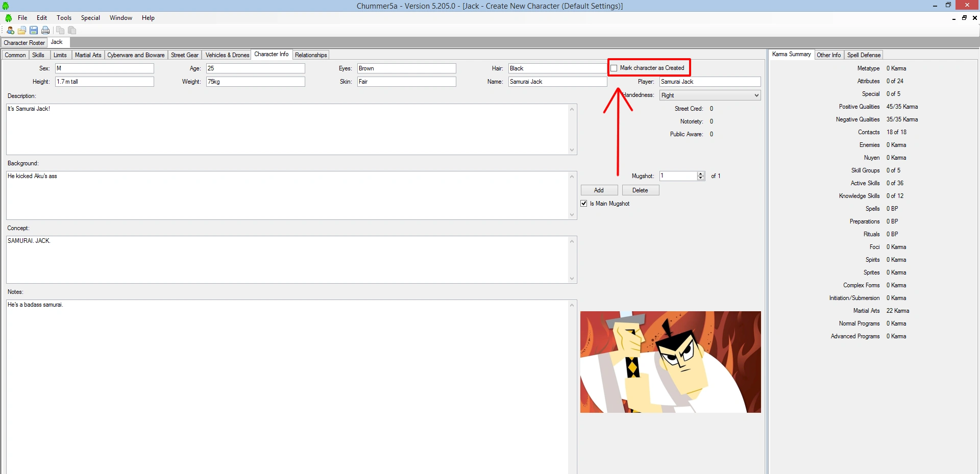The image size is (980, 474).
Task: Click the Mugshot number field
Action: click(x=678, y=176)
